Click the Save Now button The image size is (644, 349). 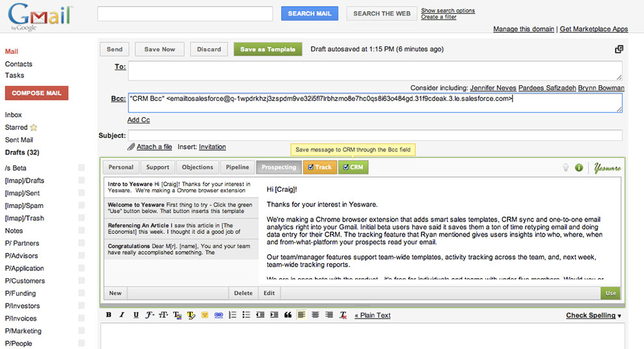tap(160, 49)
